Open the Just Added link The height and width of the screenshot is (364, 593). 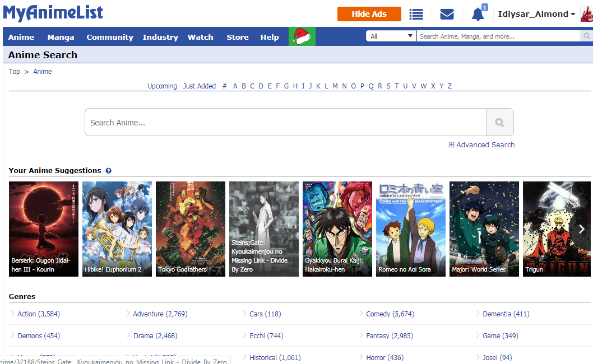pyautogui.click(x=200, y=86)
